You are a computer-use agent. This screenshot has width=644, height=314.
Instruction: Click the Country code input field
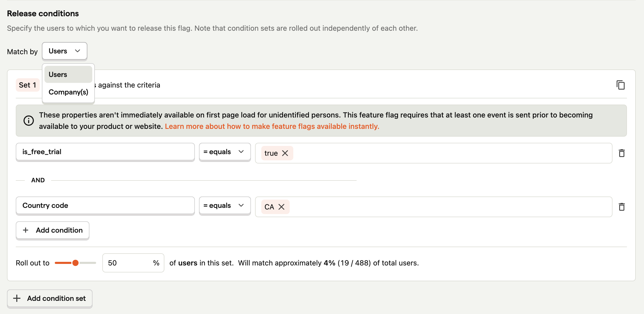tap(105, 206)
